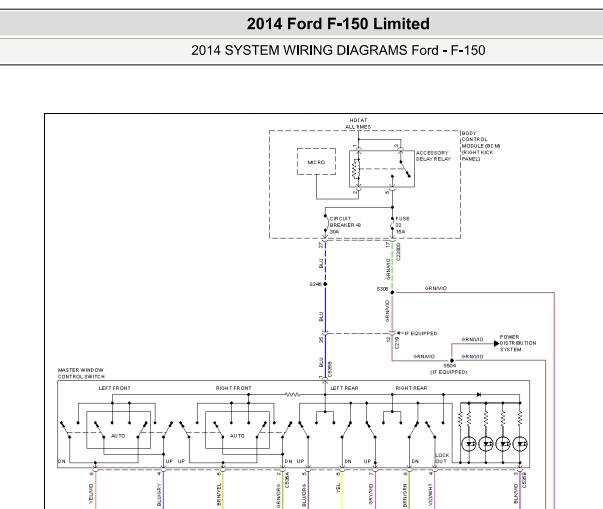This screenshot has height=509, width=603.
Task: Click the "VIO/WHT" wire label
Action: click(430, 494)
